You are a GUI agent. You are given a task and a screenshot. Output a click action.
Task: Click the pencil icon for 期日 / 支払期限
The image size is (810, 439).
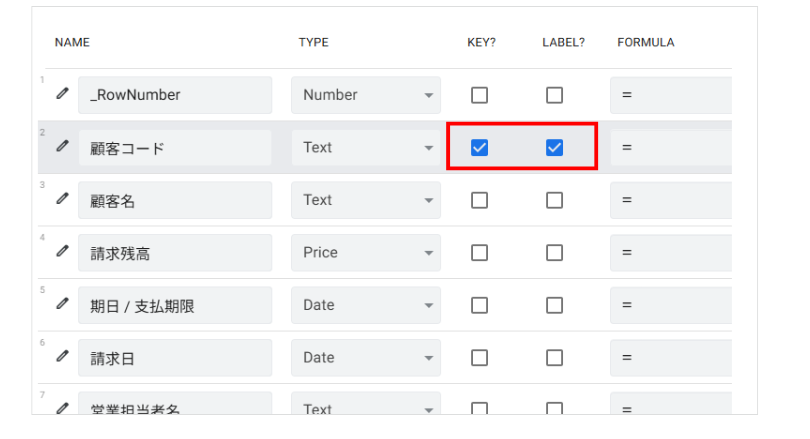(x=62, y=305)
